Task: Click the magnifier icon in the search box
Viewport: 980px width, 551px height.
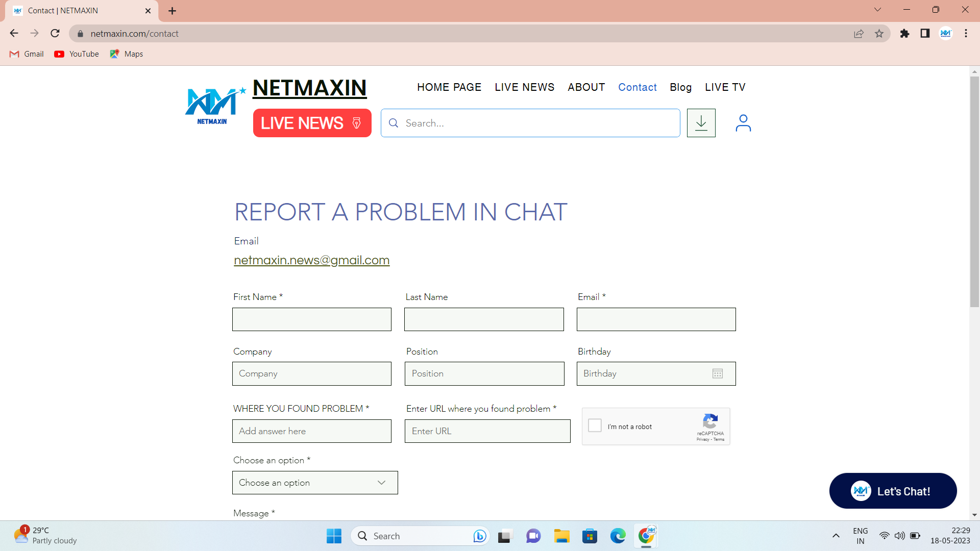Action: [394, 123]
